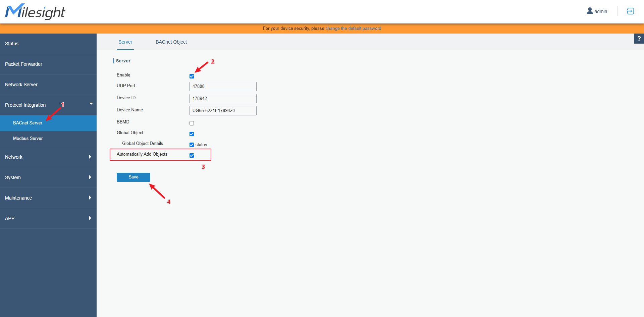
Task: Click the Global Object Details label
Action: point(143,144)
